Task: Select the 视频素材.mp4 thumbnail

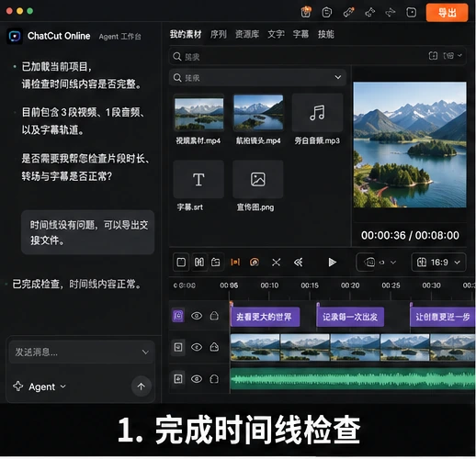Action: tap(198, 113)
